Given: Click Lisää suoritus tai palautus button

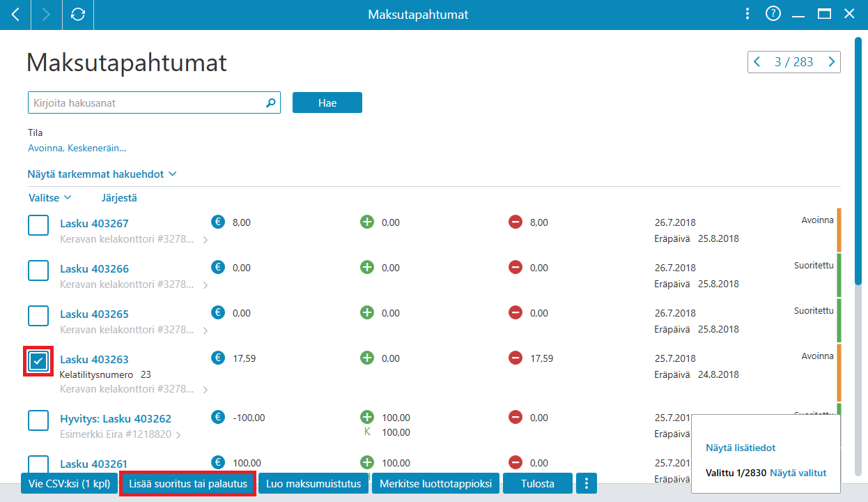Looking at the screenshot, I should [188, 483].
